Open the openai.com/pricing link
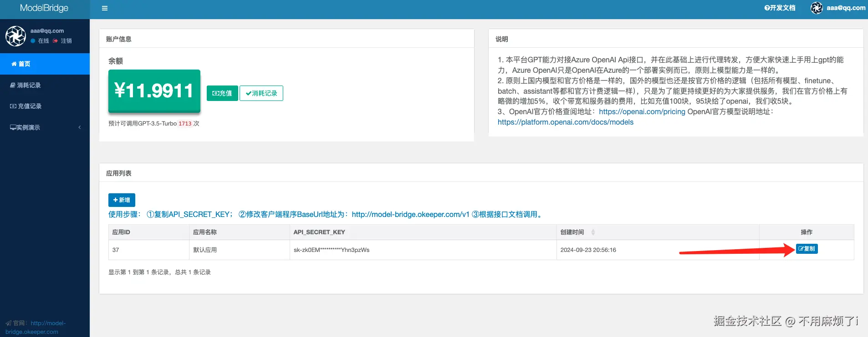Image resolution: width=868 pixels, height=337 pixels. 642,111
